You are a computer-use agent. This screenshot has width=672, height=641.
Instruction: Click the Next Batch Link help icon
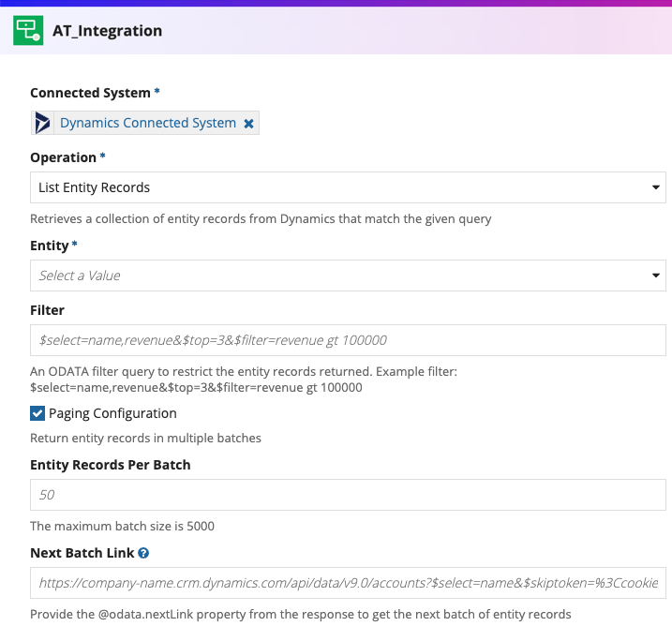[x=143, y=553]
